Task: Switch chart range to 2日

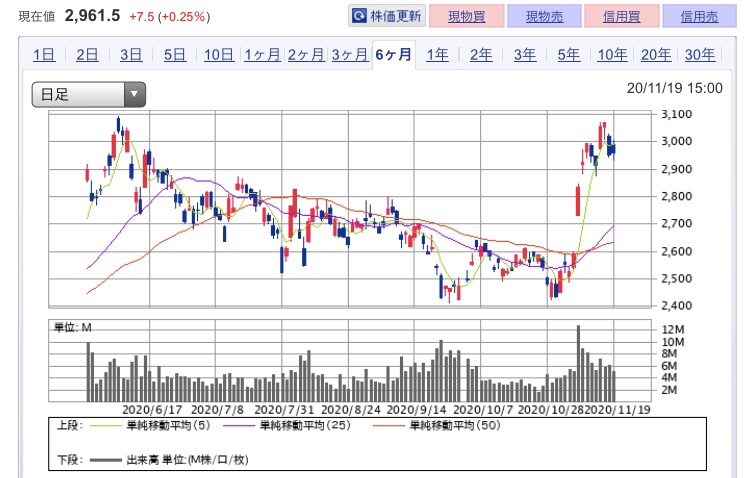Action: point(88,55)
